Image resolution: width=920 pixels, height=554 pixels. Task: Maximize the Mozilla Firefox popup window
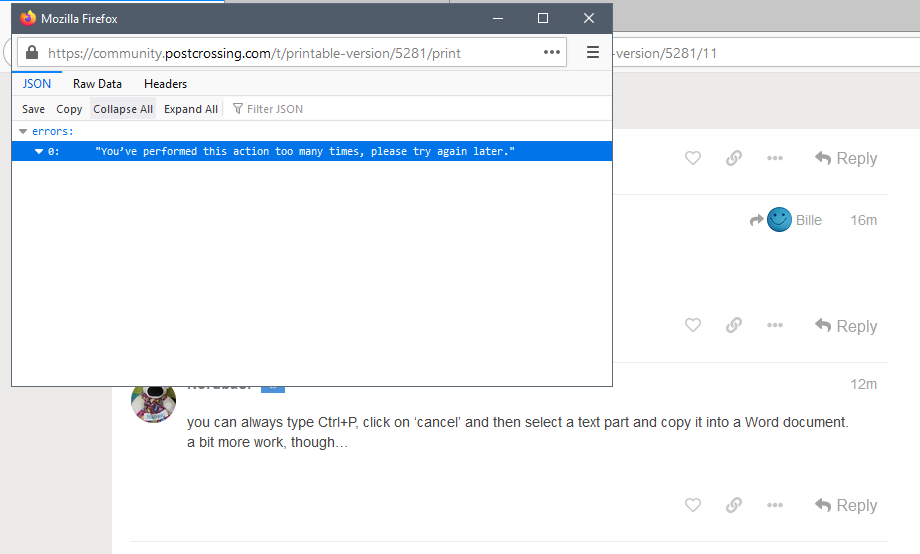pyautogui.click(x=543, y=18)
